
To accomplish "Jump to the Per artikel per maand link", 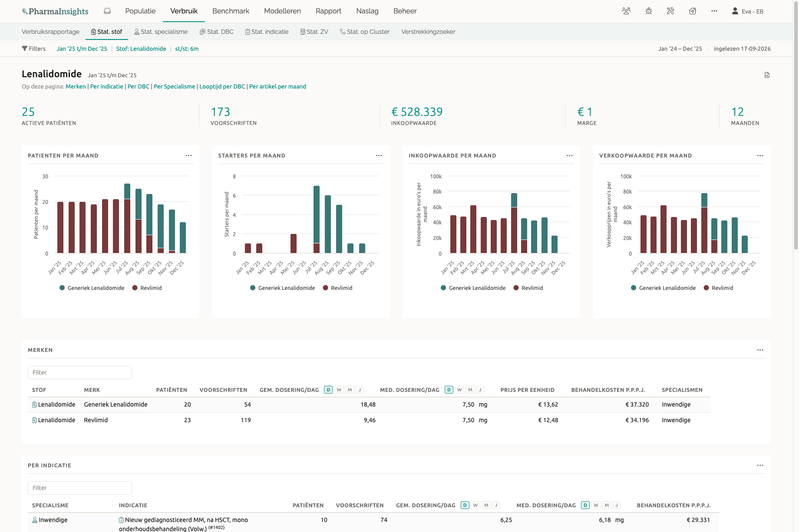I will click(277, 86).
